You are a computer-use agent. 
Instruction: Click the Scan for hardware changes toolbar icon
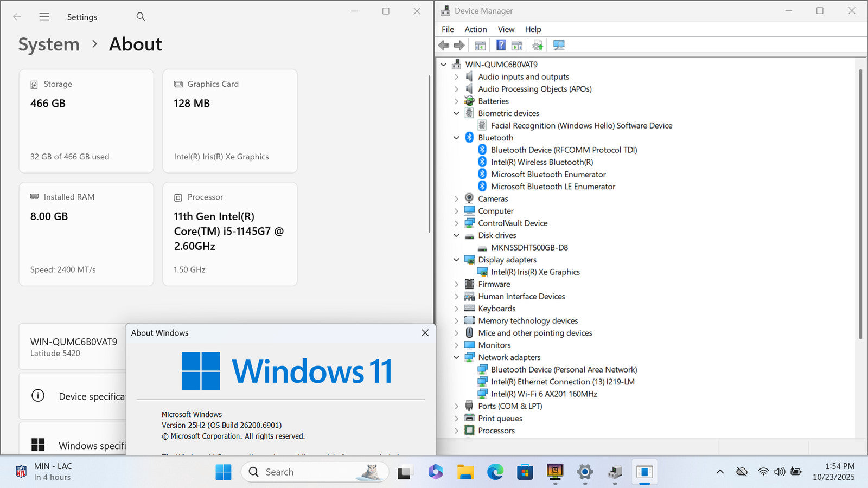(559, 45)
